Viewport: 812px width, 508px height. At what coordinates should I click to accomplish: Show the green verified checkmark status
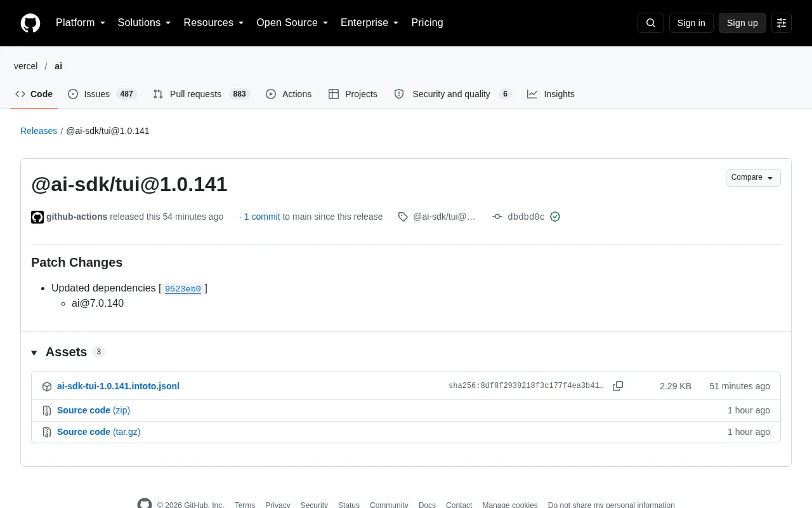(555, 217)
